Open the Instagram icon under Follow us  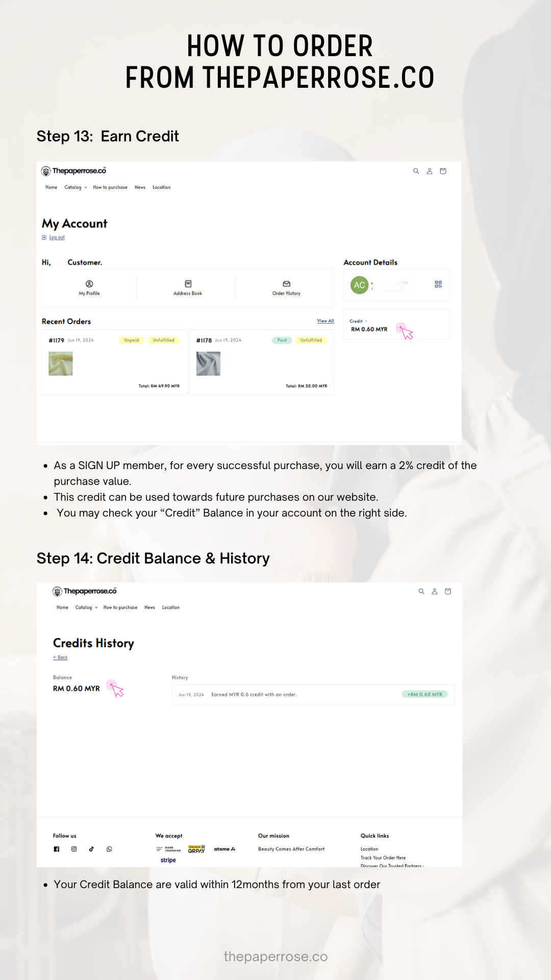pos(74,849)
